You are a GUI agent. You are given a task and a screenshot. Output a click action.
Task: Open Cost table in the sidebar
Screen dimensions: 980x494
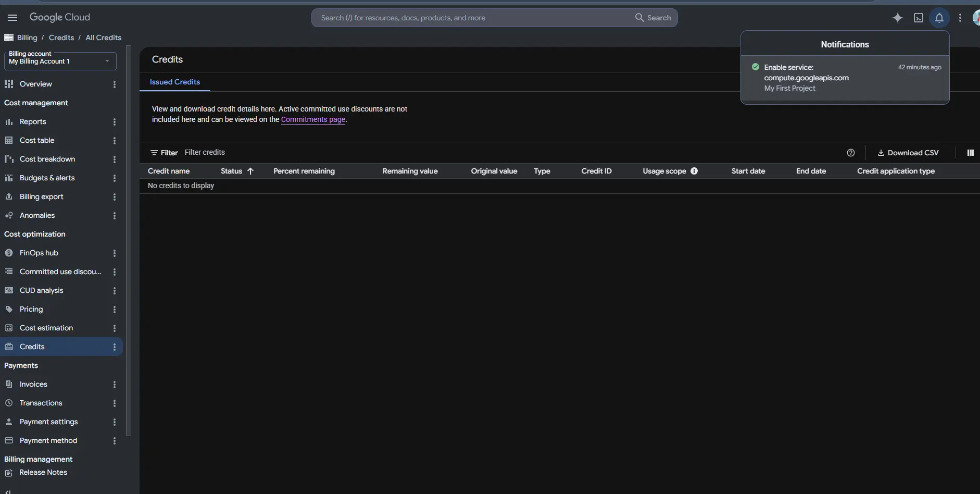coord(37,140)
